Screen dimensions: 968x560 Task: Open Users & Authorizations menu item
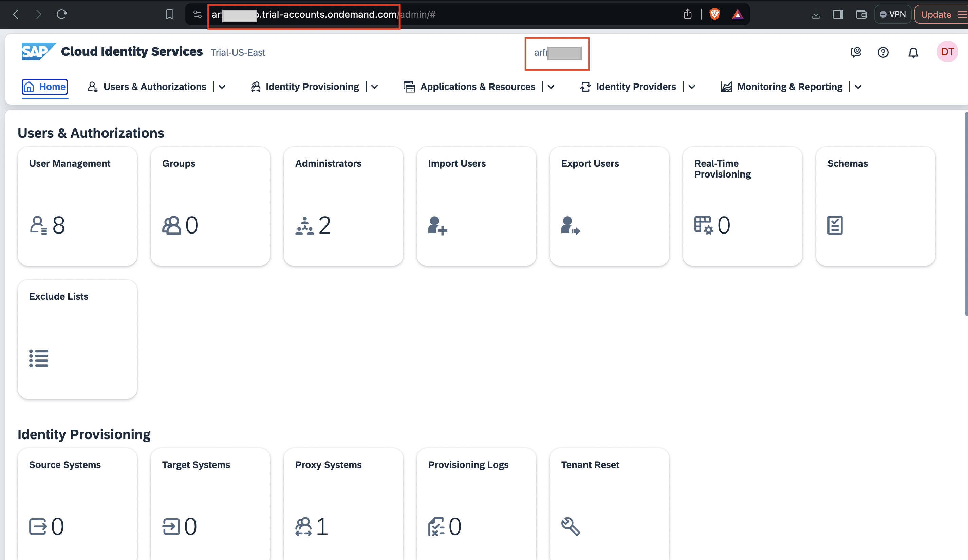[147, 87]
